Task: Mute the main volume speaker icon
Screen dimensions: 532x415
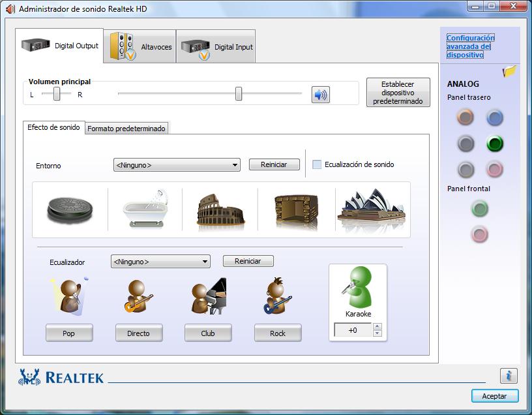Action: click(320, 95)
